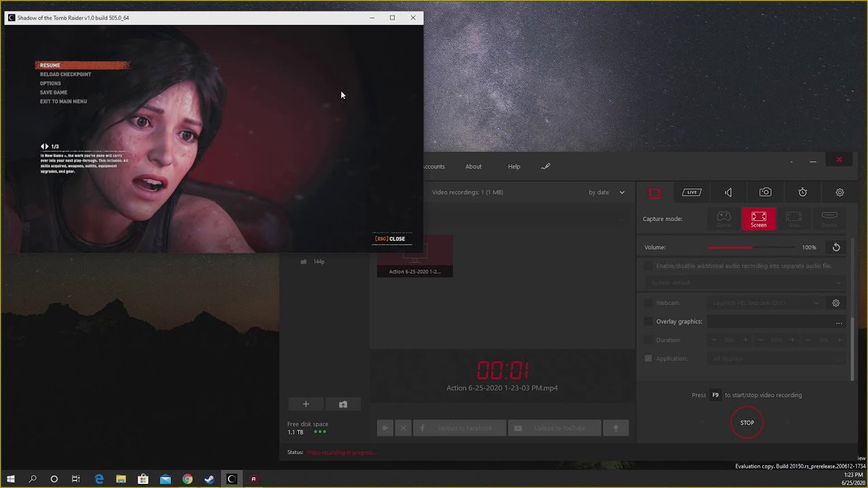Screen dimensions: 868x488
Task: Add a new folder with plus button
Action: click(x=306, y=404)
